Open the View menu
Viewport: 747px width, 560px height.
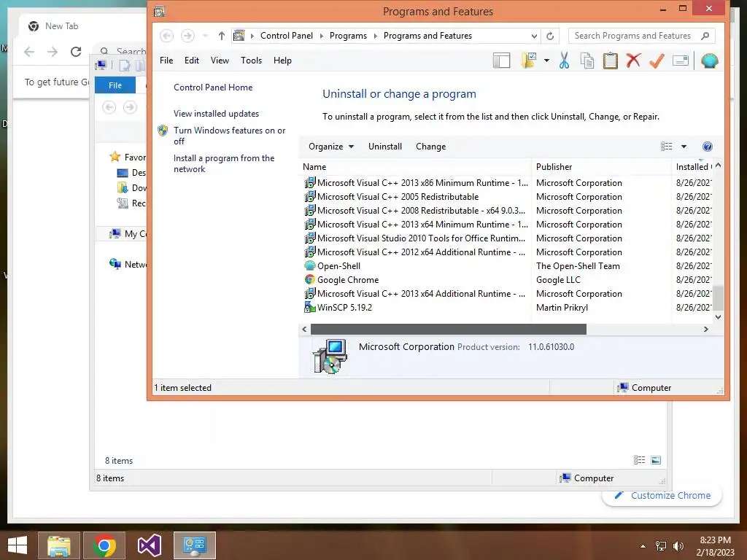pos(220,61)
